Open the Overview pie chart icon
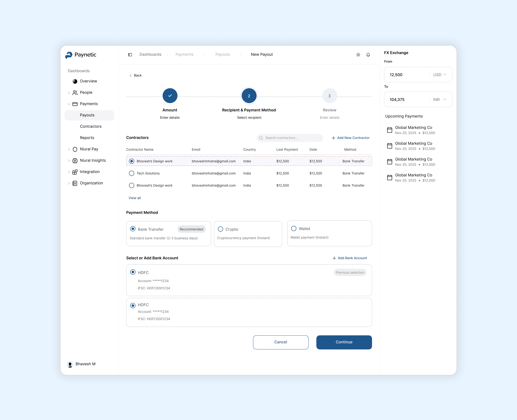This screenshot has height=420, width=517. pyautogui.click(x=75, y=81)
